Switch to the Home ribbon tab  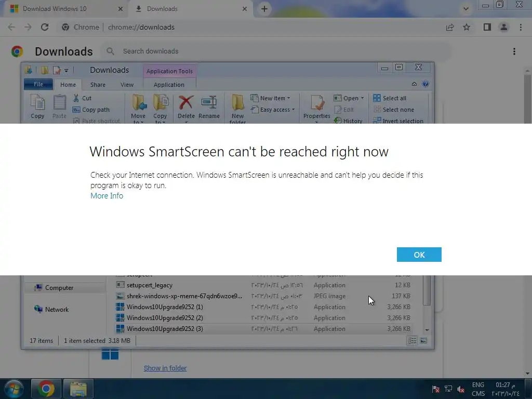click(68, 85)
